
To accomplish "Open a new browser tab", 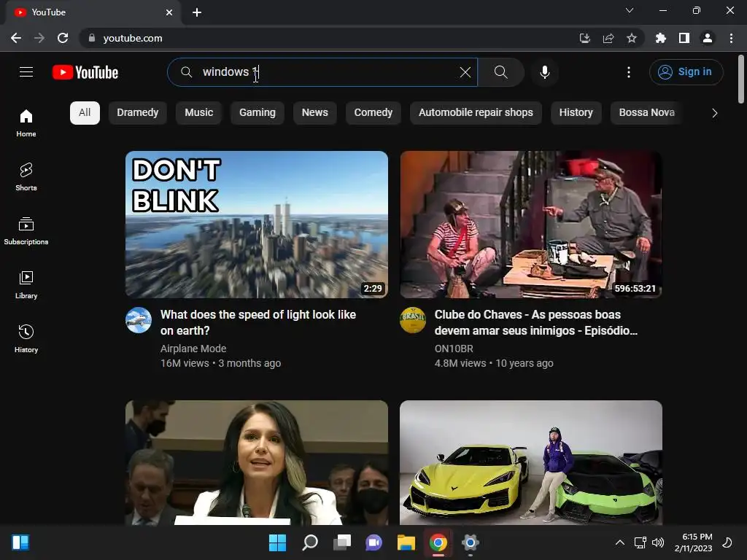I will coord(197,12).
